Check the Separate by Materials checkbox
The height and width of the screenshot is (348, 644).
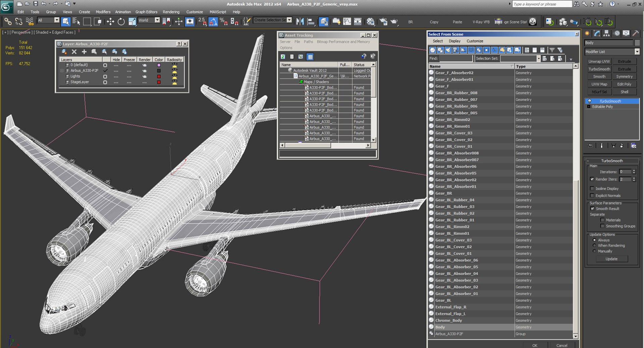pyautogui.click(x=602, y=220)
